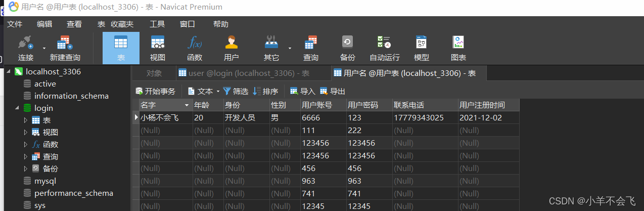Select the localhost_3306 connection label

pos(53,72)
